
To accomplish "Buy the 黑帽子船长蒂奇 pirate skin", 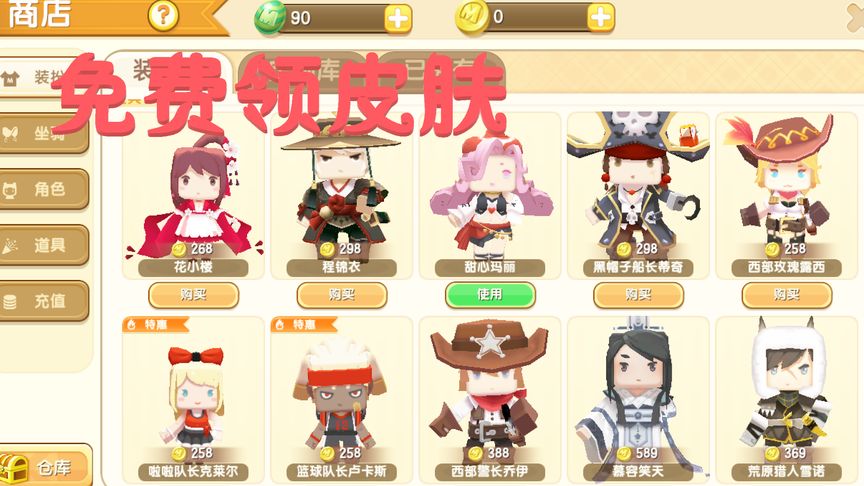I will [638, 295].
